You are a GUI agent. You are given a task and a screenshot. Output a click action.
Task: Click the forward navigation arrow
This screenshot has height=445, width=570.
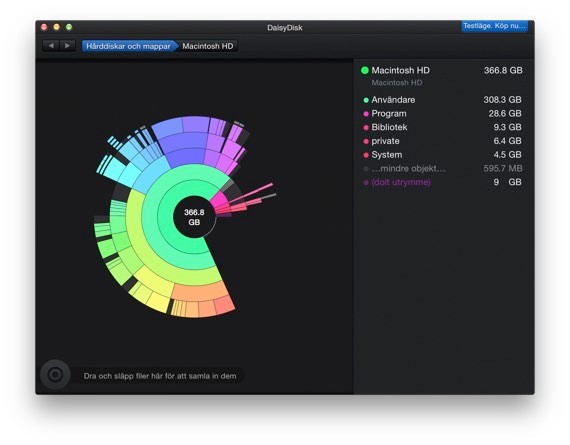pyautogui.click(x=67, y=46)
